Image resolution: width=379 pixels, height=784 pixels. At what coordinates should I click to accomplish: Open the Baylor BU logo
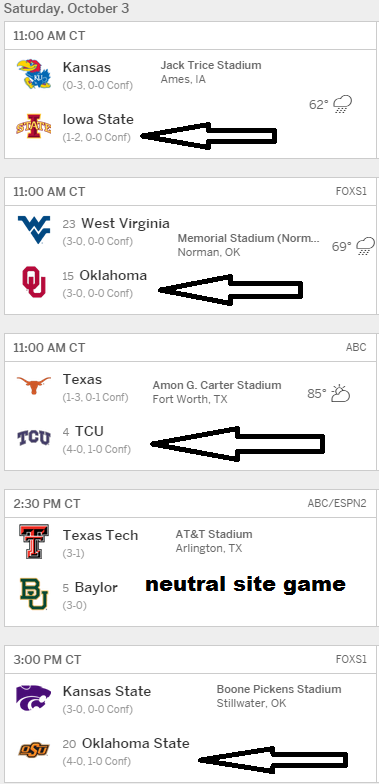pyautogui.click(x=34, y=594)
